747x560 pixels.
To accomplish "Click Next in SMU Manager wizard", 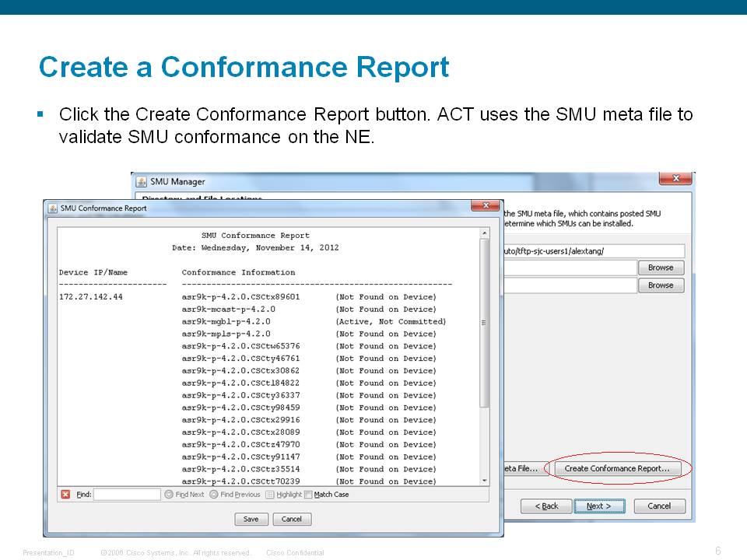I will coord(599,506).
